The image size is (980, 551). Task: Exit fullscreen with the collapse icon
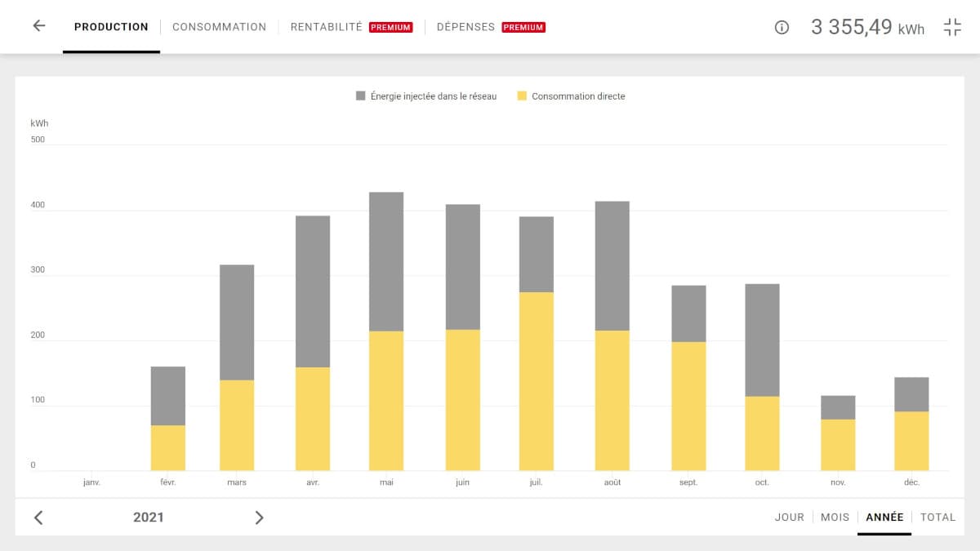click(952, 27)
